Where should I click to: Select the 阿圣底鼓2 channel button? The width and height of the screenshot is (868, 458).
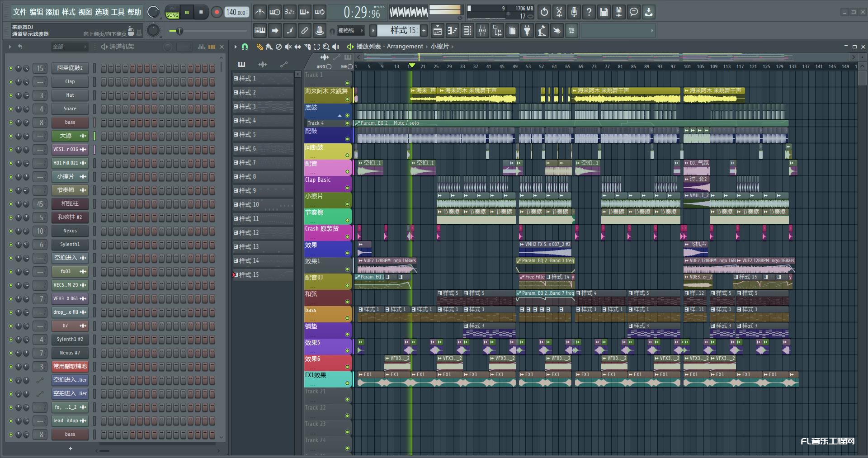[70, 68]
